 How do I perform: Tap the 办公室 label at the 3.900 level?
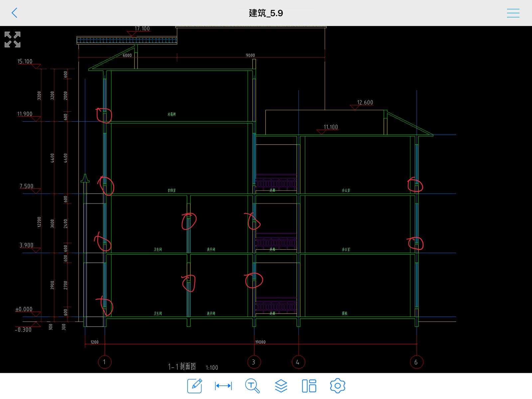coord(346,249)
